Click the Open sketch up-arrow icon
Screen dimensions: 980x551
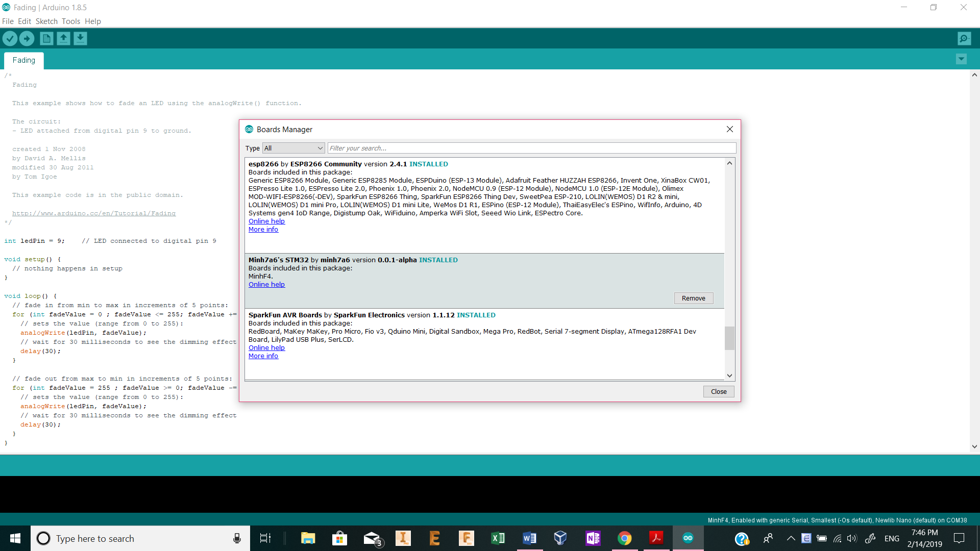click(x=63, y=38)
